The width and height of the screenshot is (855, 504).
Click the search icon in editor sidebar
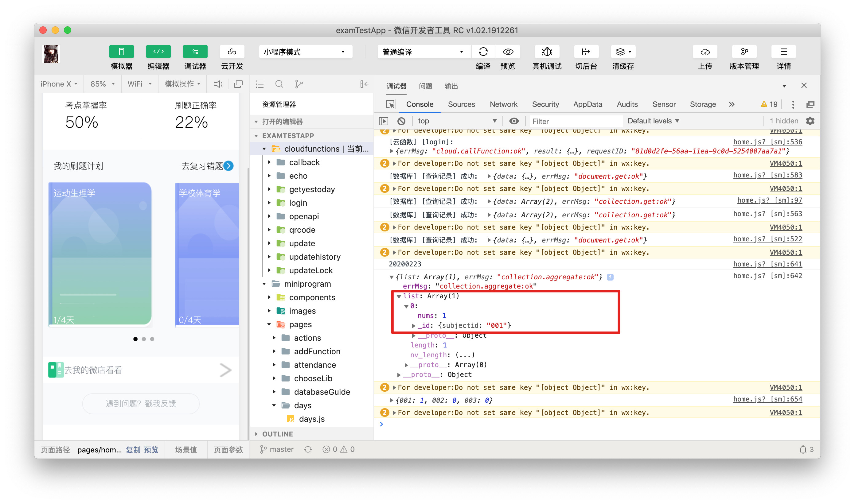pyautogui.click(x=279, y=84)
